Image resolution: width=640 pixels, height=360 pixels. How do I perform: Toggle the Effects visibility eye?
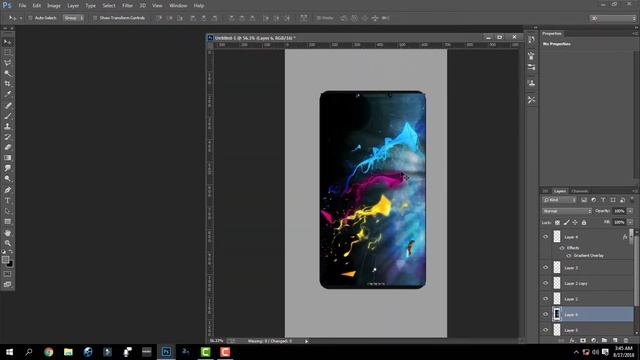coord(562,248)
